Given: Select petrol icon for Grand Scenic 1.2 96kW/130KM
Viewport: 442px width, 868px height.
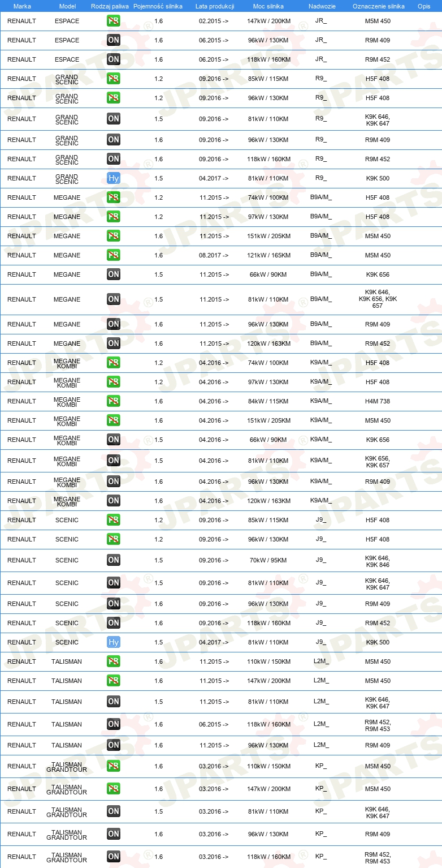Looking at the screenshot, I should coord(114,98).
